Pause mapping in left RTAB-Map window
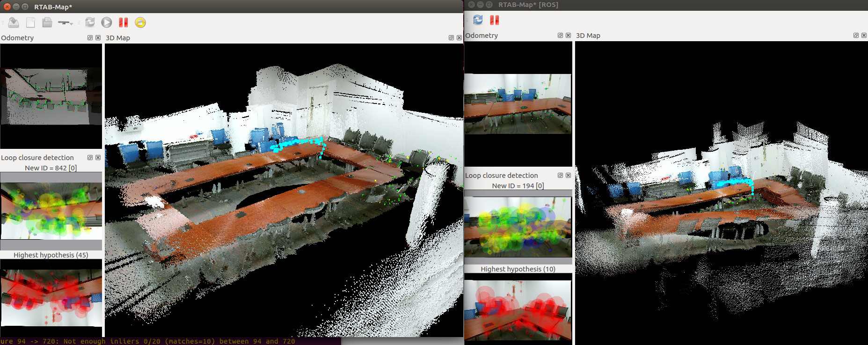Image resolution: width=868 pixels, height=345 pixels. (124, 22)
